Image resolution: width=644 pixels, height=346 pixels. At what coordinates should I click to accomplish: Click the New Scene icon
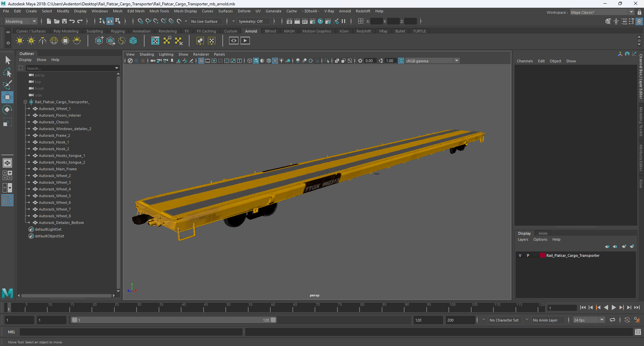coord(49,21)
